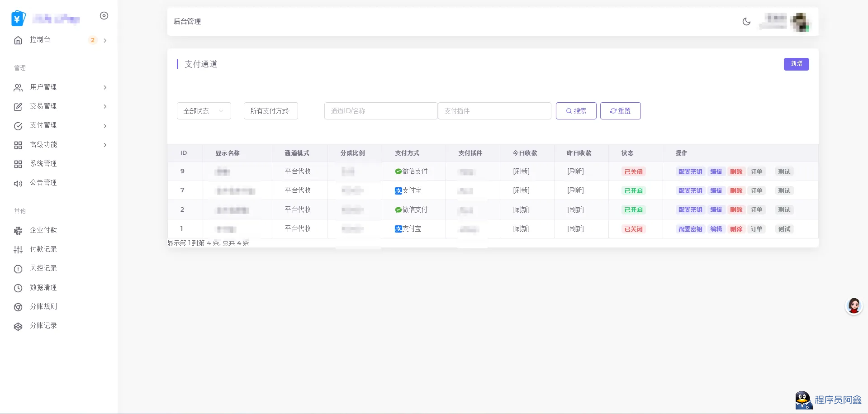868x414 pixels.
Task: Open 风控记录 in the sidebar
Action: (43, 268)
